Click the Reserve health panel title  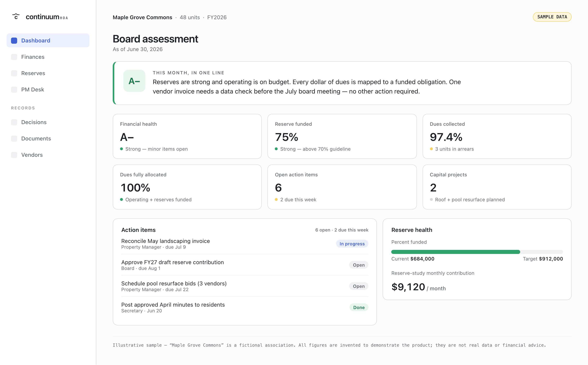click(x=412, y=230)
